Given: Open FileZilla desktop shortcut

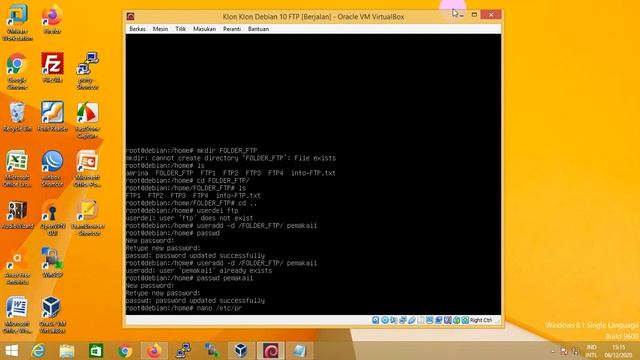Looking at the screenshot, I should [x=52, y=67].
